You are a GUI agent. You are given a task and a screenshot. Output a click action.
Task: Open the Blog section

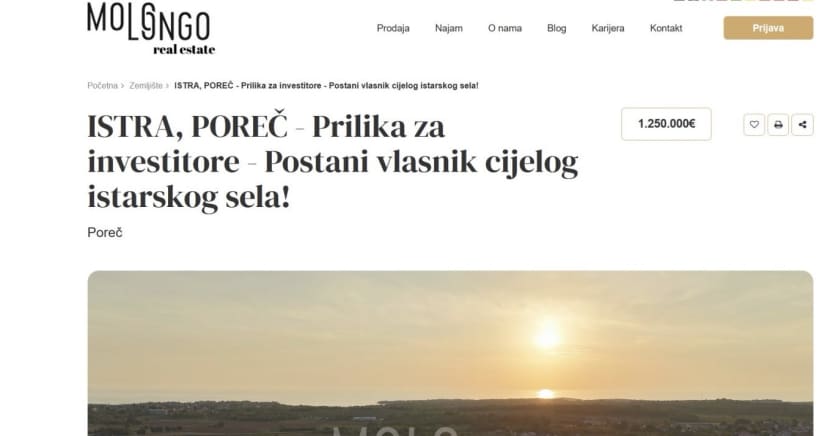click(x=556, y=28)
